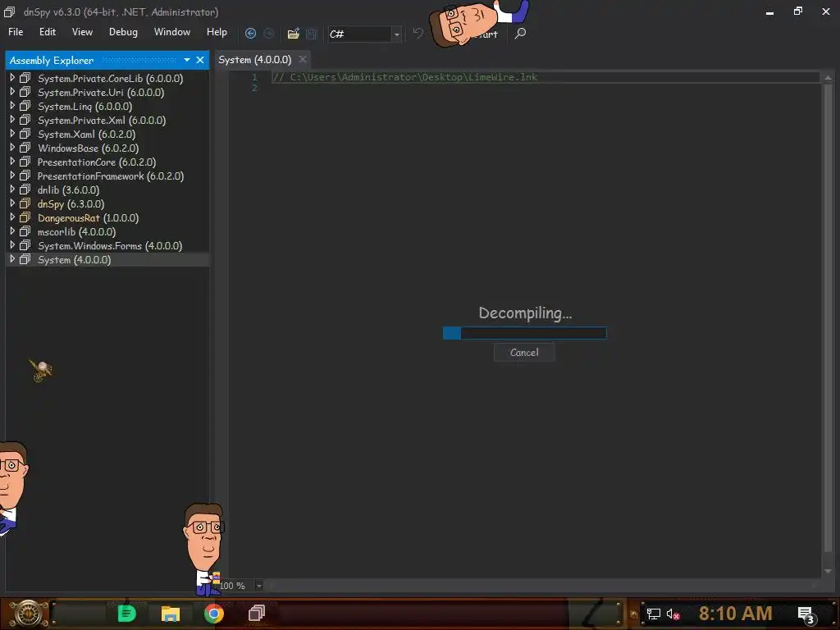Close the Assembly Explorer panel
Viewport: 840px width, 630px height.
[200, 60]
